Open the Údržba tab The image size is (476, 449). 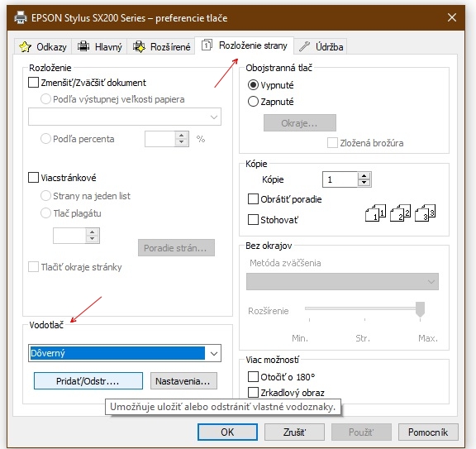(321, 47)
